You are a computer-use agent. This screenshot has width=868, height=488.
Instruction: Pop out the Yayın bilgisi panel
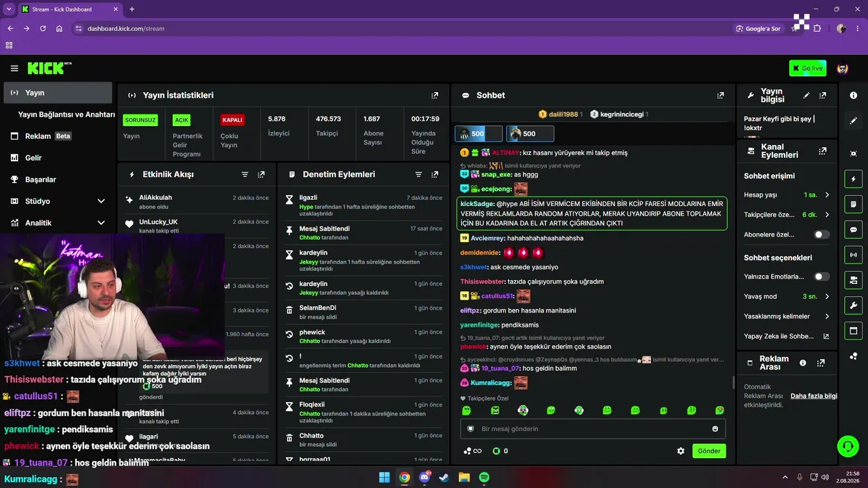pyautogui.click(x=823, y=96)
